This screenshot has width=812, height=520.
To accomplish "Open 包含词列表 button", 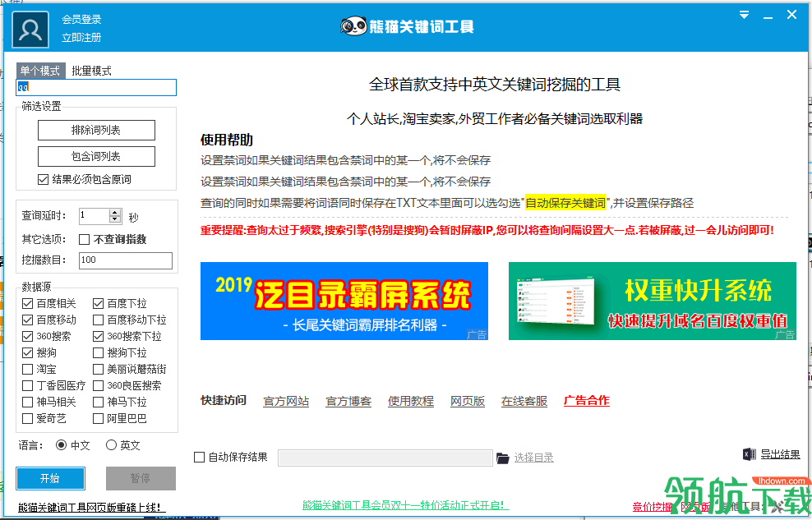I will coord(96,156).
